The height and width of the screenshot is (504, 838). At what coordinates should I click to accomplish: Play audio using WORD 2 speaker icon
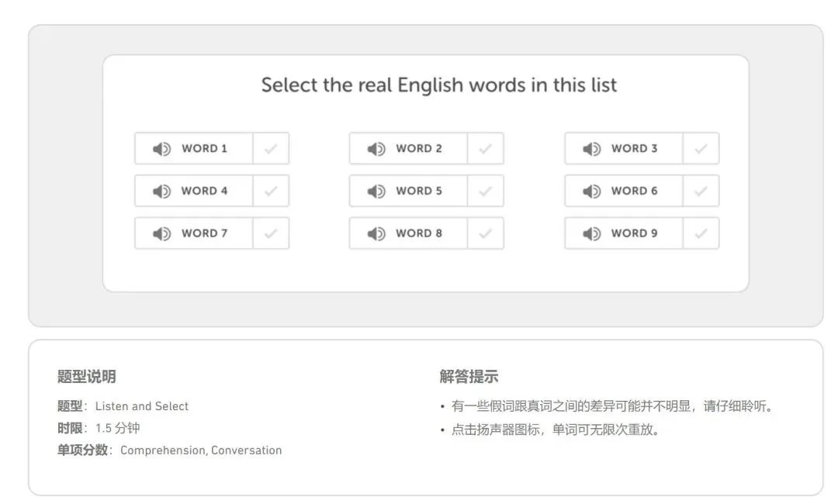376,149
